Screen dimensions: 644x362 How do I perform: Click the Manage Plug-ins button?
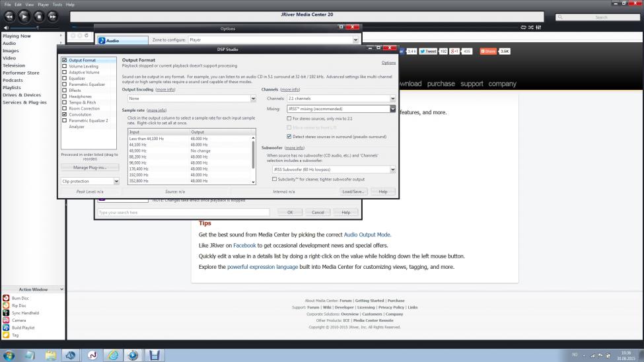[90, 168]
